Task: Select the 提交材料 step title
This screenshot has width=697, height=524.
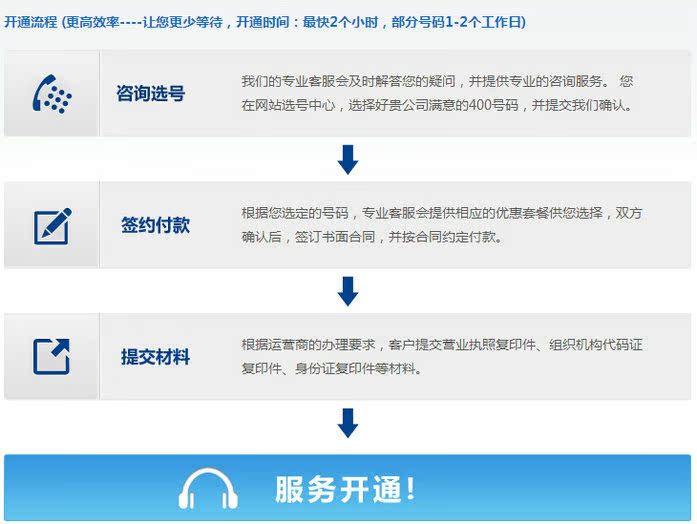Action: [x=155, y=357]
